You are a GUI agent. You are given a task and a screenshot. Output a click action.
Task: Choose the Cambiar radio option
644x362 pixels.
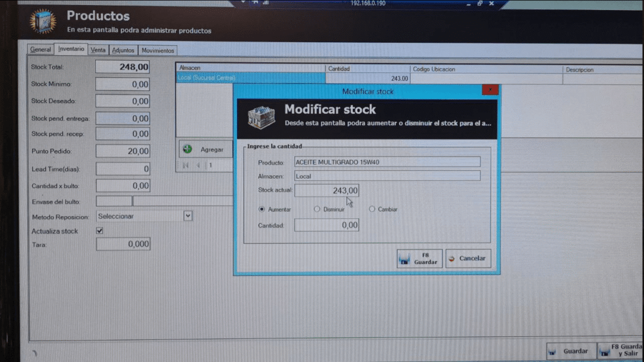(x=372, y=209)
